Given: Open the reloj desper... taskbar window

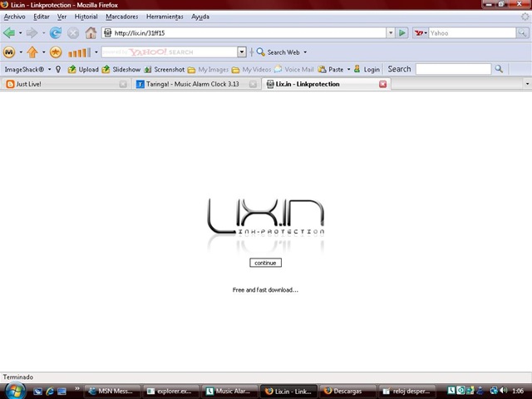Looking at the screenshot, I should point(406,392).
